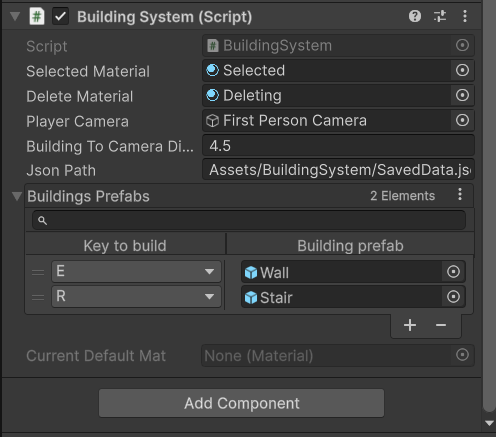
Task: Open object picker for Script field
Action: [x=462, y=45]
